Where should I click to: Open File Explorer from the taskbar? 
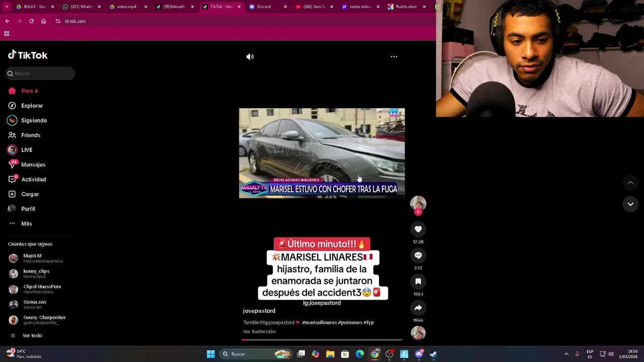coord(330,354)
